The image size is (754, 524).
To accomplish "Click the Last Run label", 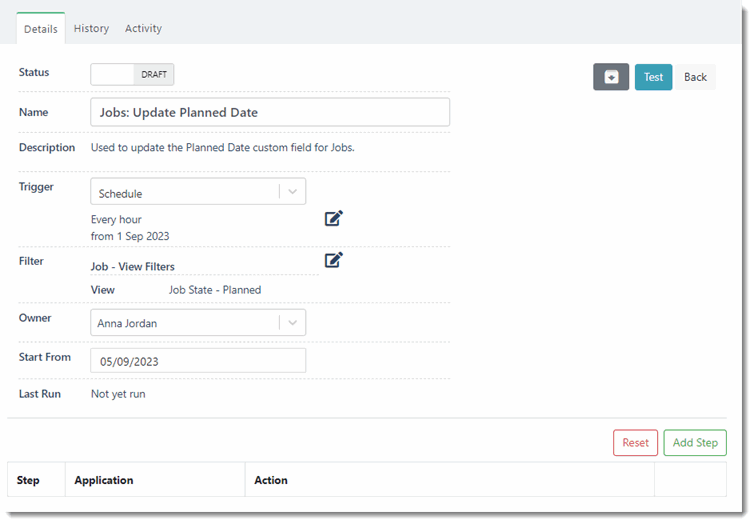I will (40, 394).
